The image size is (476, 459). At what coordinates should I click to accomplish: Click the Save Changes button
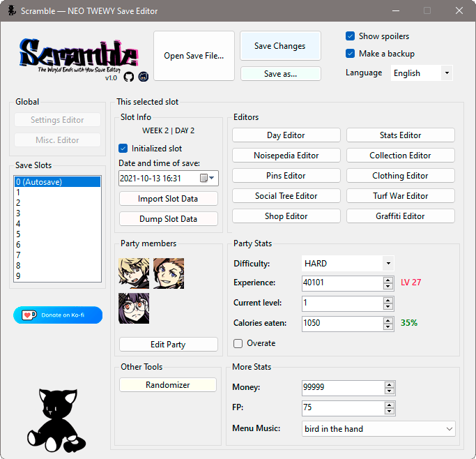280,46
